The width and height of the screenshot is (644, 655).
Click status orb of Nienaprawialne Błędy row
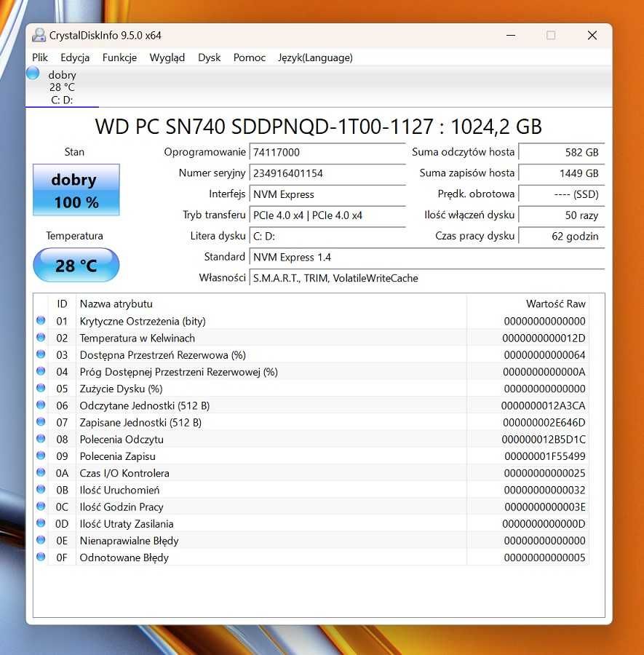[41, 540]
